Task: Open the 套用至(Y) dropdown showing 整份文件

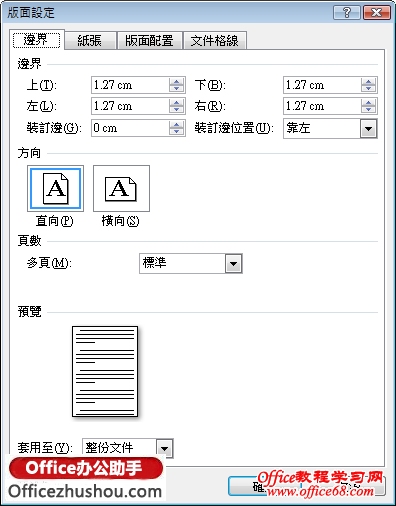Action: pos(128,448)
